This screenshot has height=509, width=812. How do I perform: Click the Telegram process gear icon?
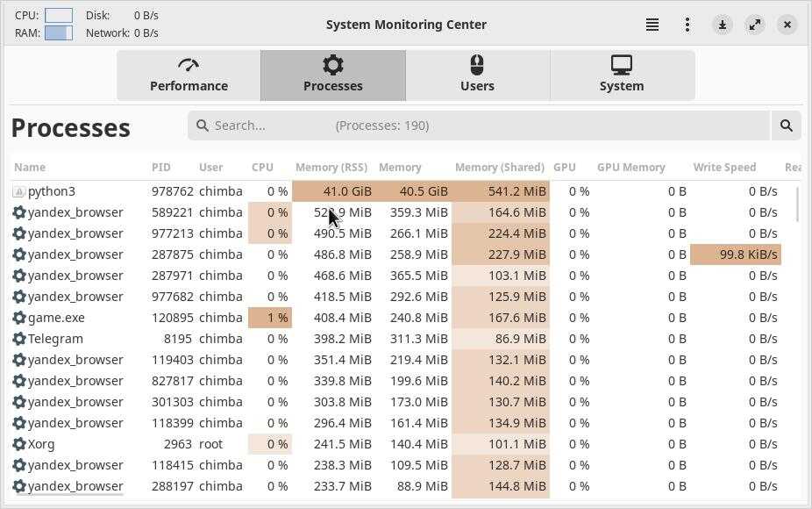point(19,339)
